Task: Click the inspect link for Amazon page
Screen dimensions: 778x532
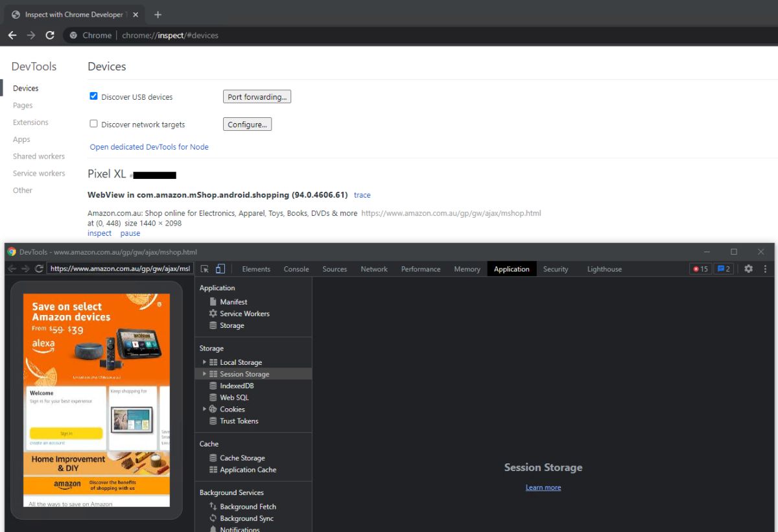Action: [x=99, y=233]
